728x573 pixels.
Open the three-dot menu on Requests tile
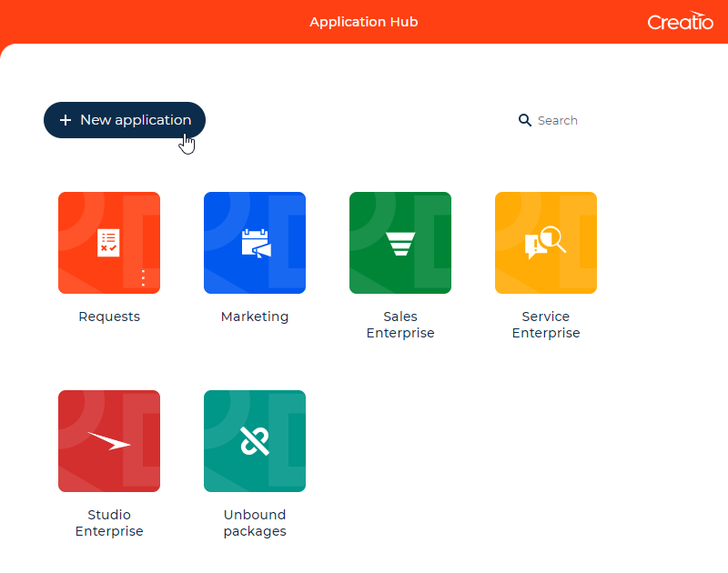coord(143,278)
